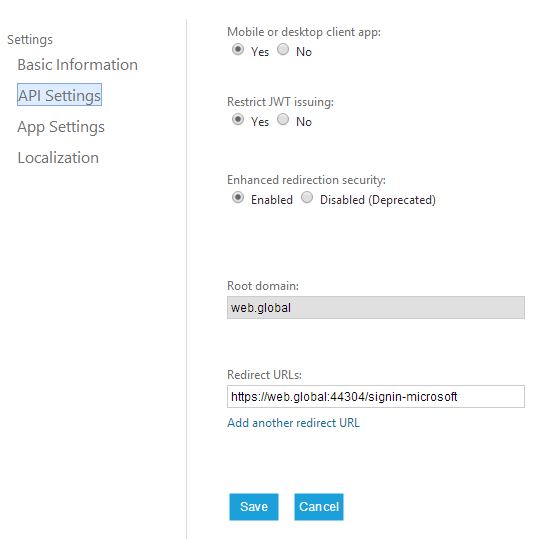Open the Localization settings page
This screenshot has width=555, height=539.
point(58,158)
